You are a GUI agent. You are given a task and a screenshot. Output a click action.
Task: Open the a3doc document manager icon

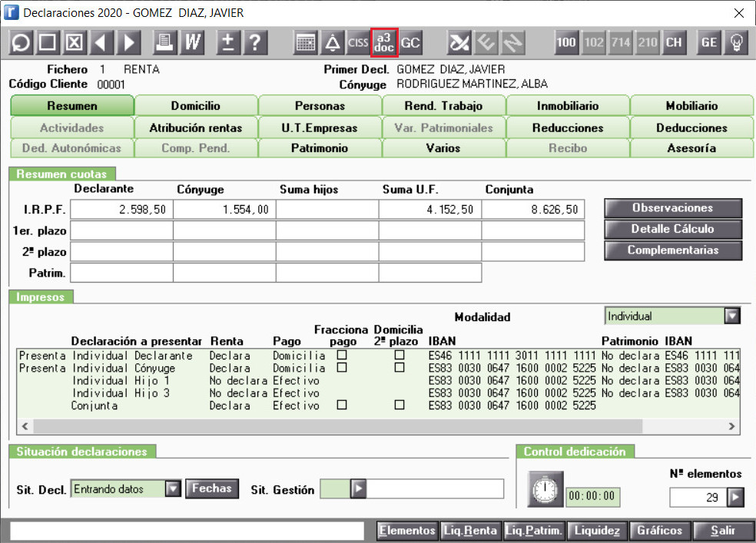click(x=384, y=42)
